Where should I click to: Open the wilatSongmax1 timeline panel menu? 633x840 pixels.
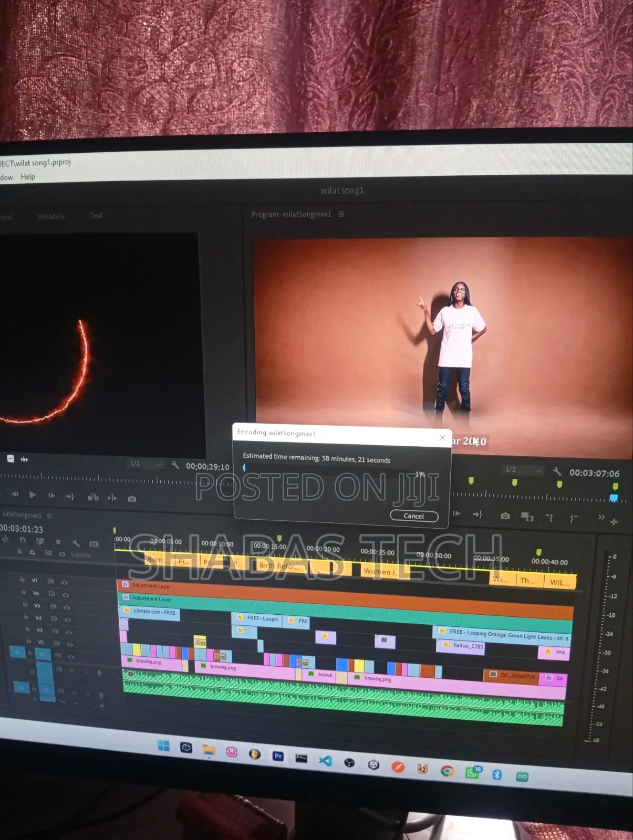[49, 516]
